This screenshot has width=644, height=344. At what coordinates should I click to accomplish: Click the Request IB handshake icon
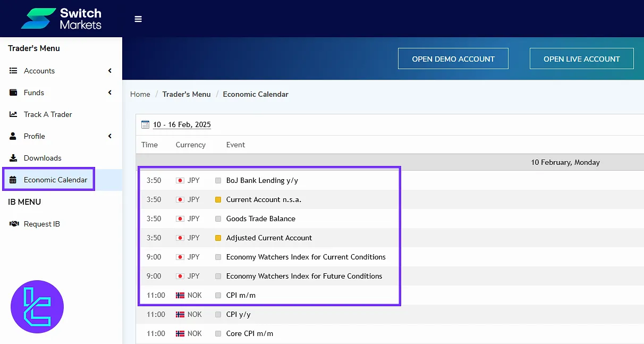tap(14, 224)
